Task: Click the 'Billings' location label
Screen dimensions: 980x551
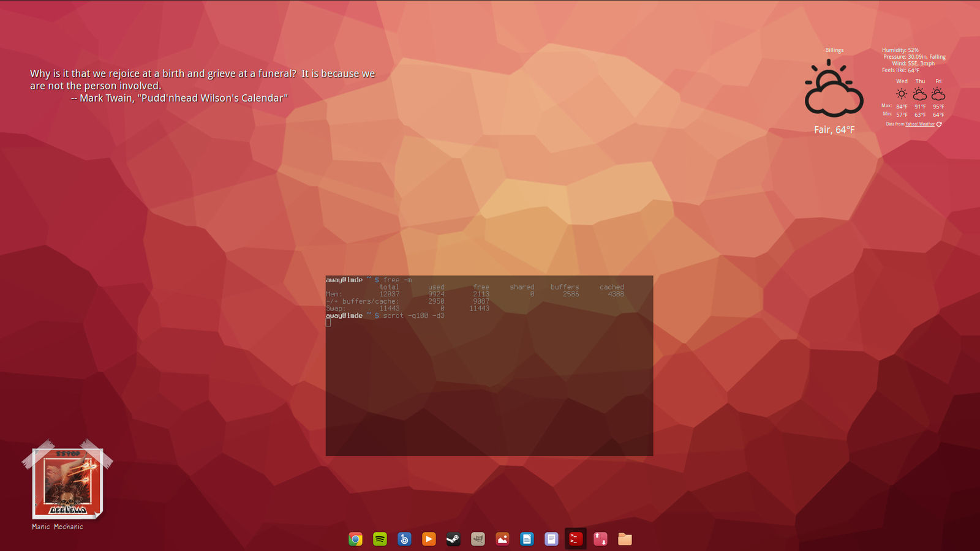Action: pyautogui.click(x=834, y=50)
